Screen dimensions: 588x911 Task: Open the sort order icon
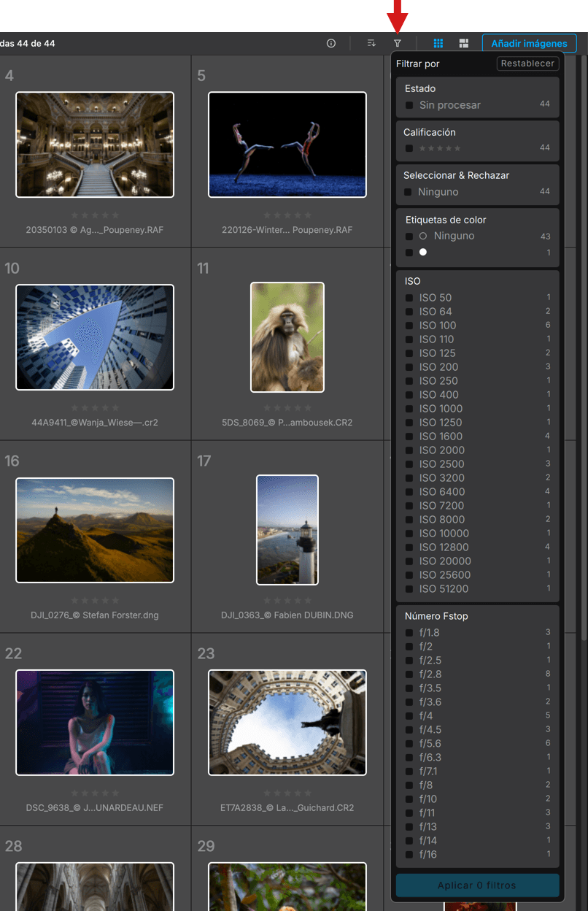click(x=371, y=44)
